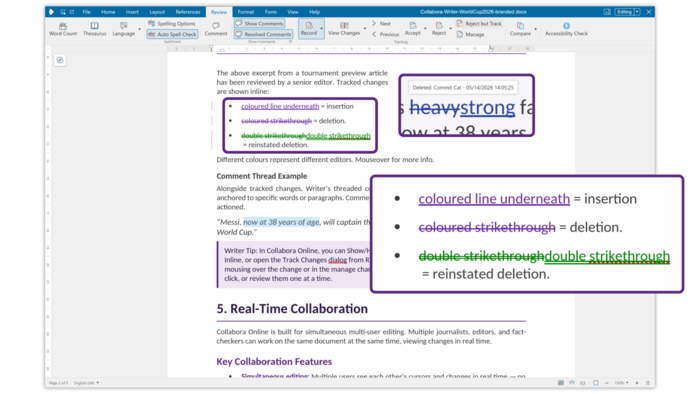Click the Comment Thread Example heading
Viewport: 700px width, 394px height.
click(x=262, y=176)
